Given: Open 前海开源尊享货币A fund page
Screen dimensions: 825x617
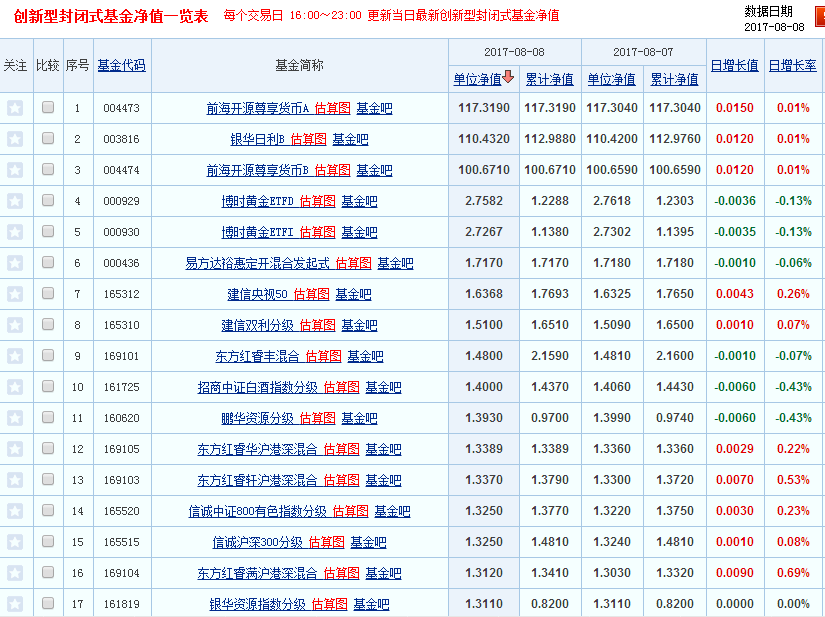Looking at the screenshot, I should click(x=258, y=108).
